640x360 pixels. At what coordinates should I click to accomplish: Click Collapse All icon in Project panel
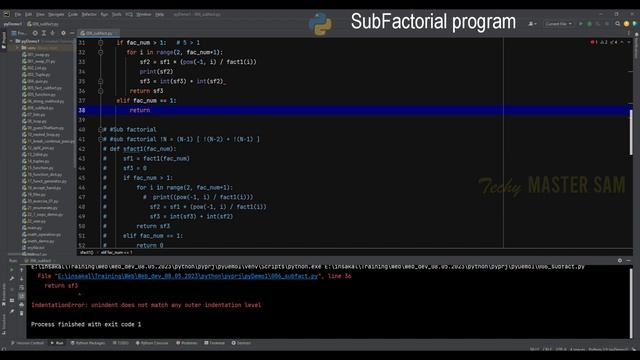pos(53,33)
